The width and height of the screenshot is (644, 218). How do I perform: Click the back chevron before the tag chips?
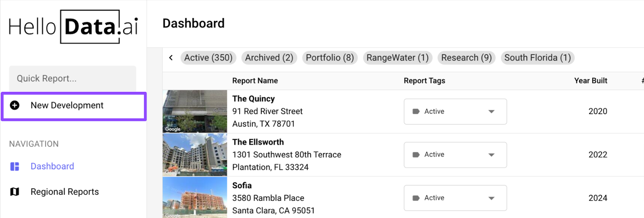tap(171, 58)
